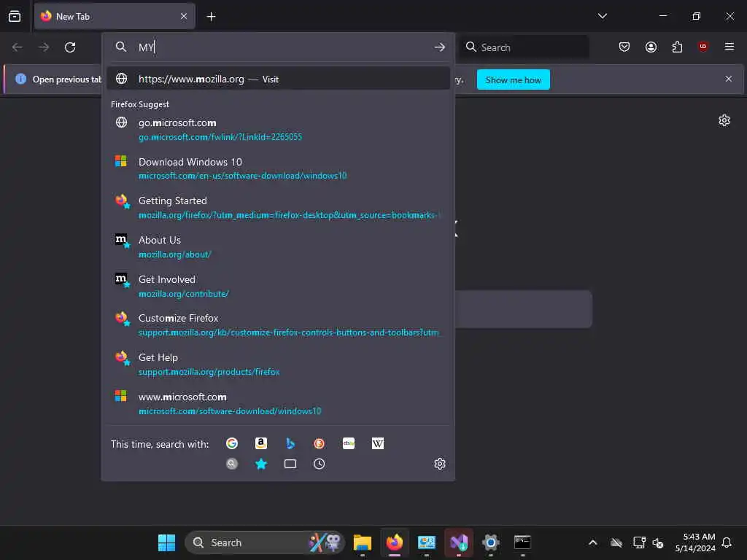This screenshot has height=560, width=747.
Task: Close the New Tab tab
Action: [184, 16]
